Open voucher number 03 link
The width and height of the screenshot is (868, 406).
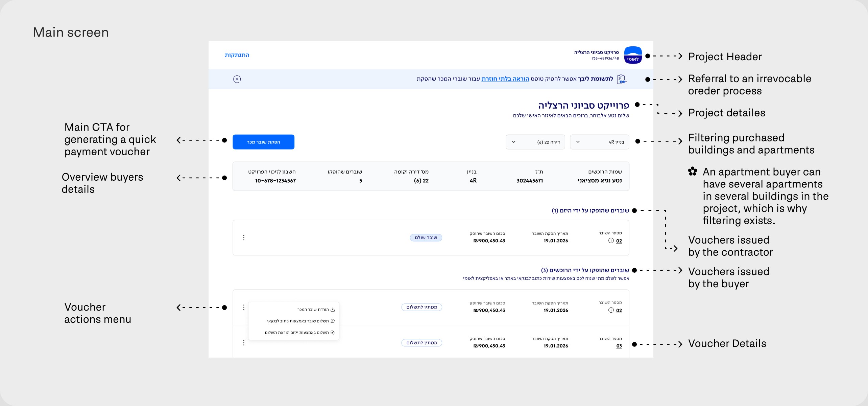click(x=619, y=346)
